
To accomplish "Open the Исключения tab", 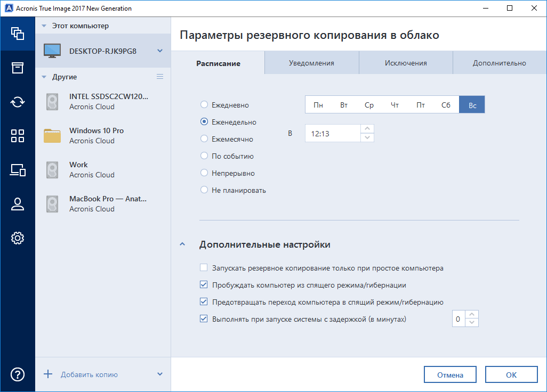I will [x=406, y=62].
